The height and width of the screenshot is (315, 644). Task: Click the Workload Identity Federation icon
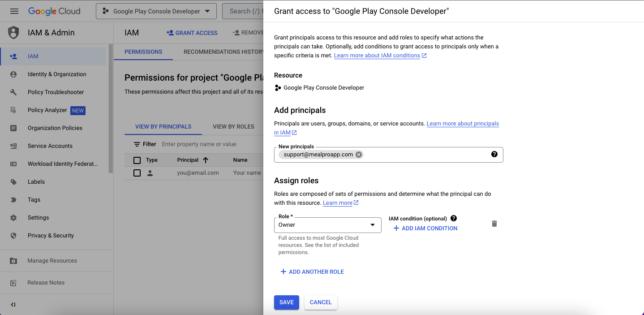13,164
